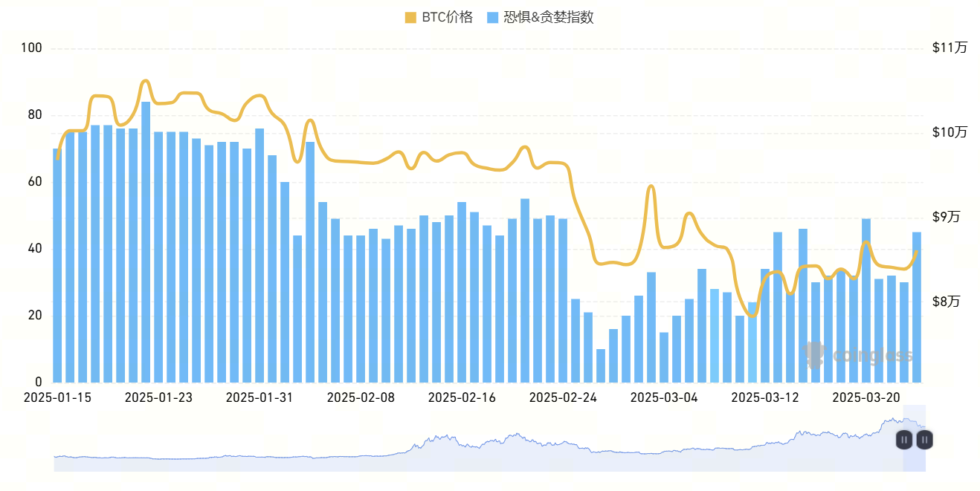Viewport: 980px width, 491px height.
Task: Select the first bar above 2025-01-15
Action: (57, 265)
